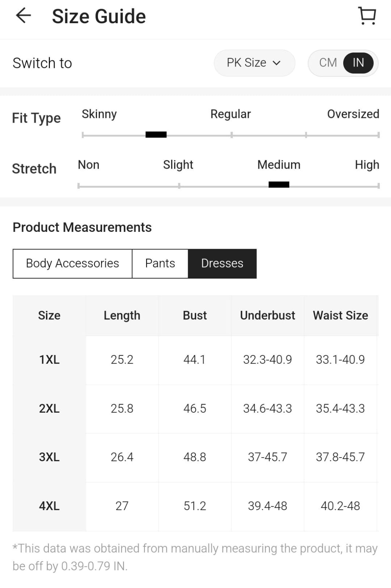This screenshot has width=391, height=588.
Task: Select the Dresses tab
Action: click(222, 263)
